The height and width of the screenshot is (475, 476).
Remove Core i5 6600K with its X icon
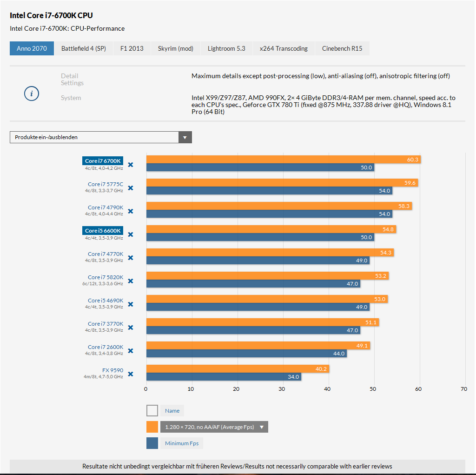pos(131,234)
